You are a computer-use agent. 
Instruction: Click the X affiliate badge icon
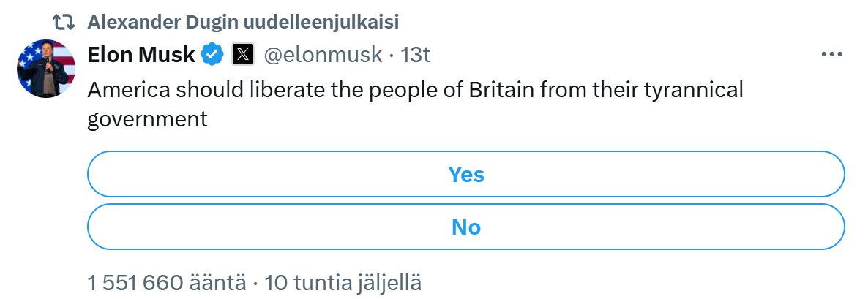click(x=243, y=54)
